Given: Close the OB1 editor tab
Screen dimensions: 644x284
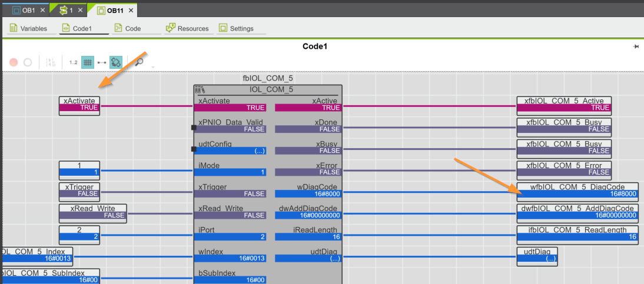Looking at the screenshot, I should tap(42, 11).
